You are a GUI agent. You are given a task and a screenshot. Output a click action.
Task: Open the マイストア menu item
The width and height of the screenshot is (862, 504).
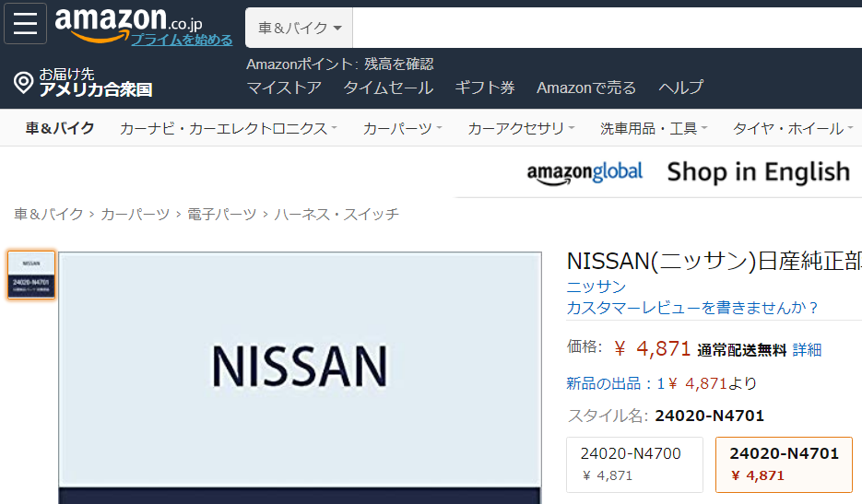[x=284, y=88]
